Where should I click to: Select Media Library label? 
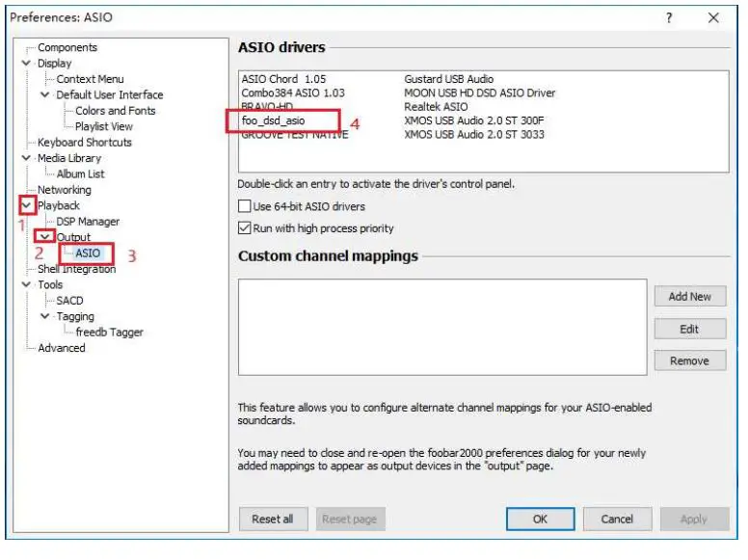click(69, 158)
